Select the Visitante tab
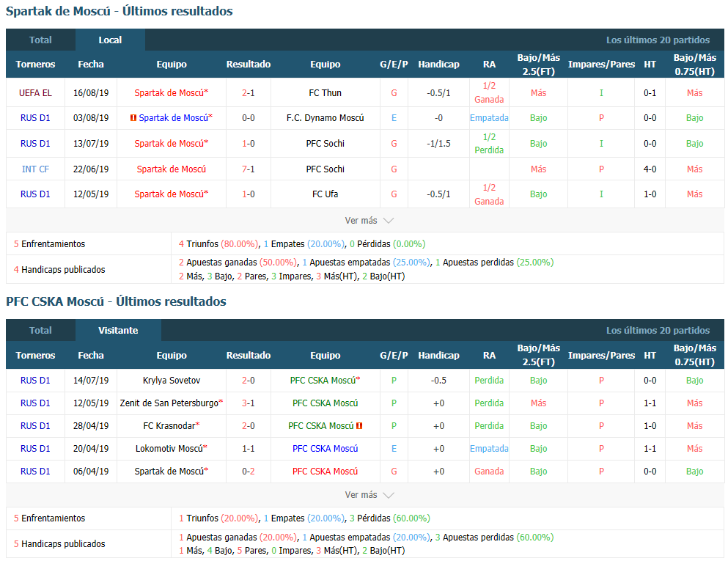 pyautogui.click(x=118, y=331)
